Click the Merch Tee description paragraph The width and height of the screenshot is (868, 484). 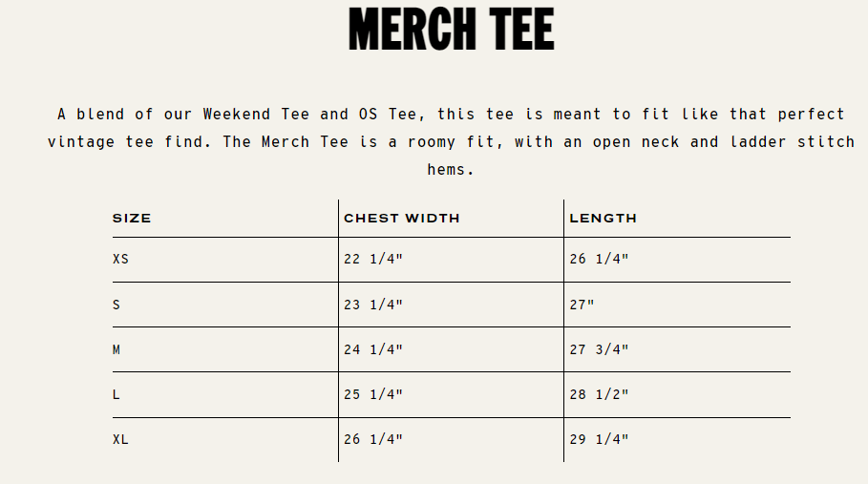(451, 141)
